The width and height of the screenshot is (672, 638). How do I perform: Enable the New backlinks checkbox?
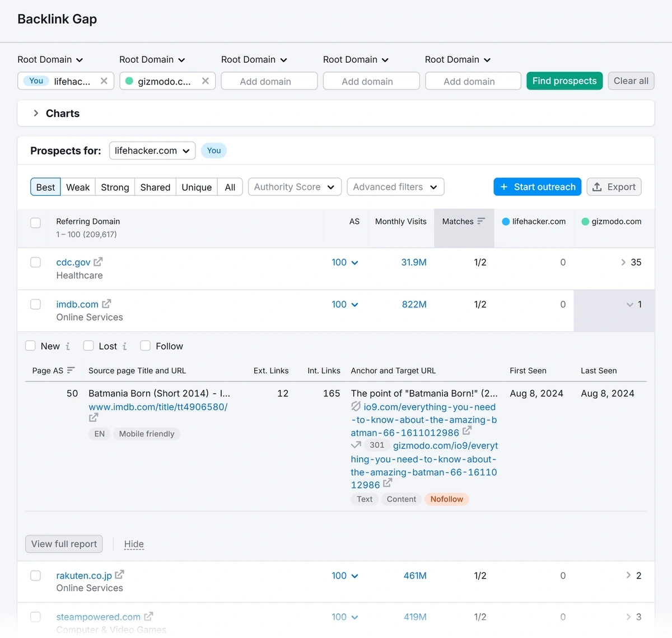pos(31,346)
